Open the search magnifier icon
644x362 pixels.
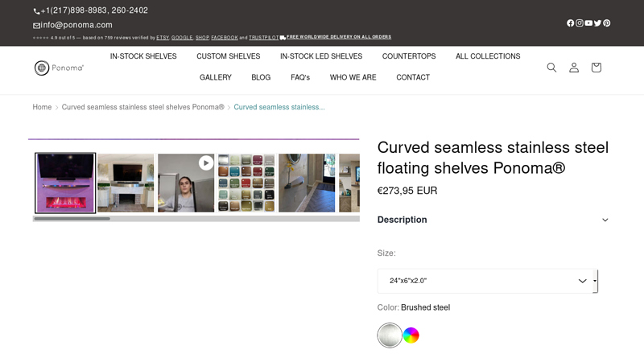coord(551,68)
